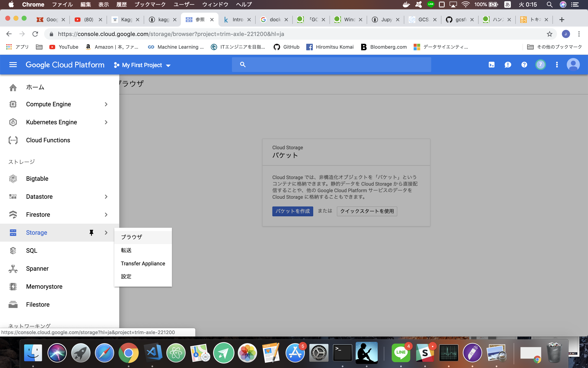Open a new browser tab with plus
The height and width of the screenshot is (368, 588).
(562, 20)
